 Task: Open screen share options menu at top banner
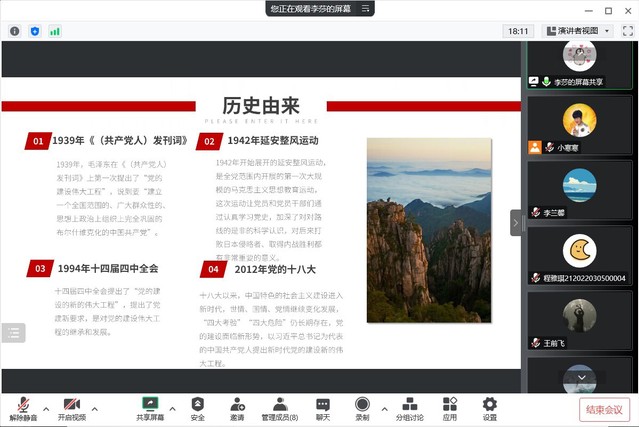coord(366,8)
